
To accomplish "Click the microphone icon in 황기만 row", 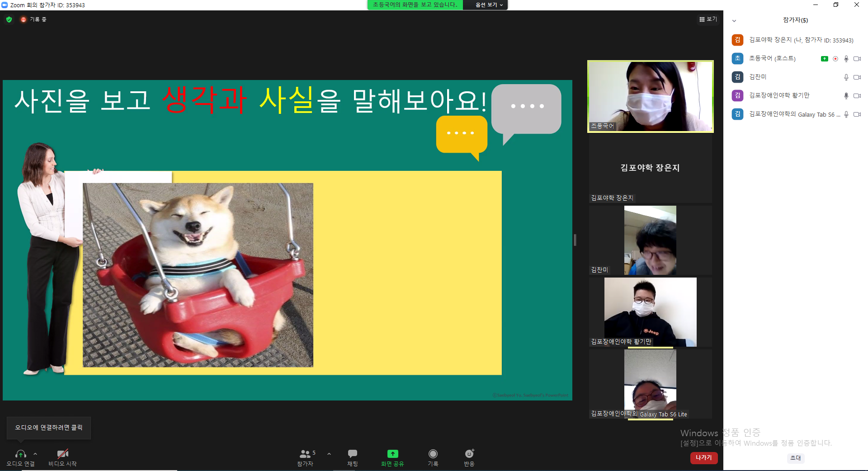I will (846, 96).
